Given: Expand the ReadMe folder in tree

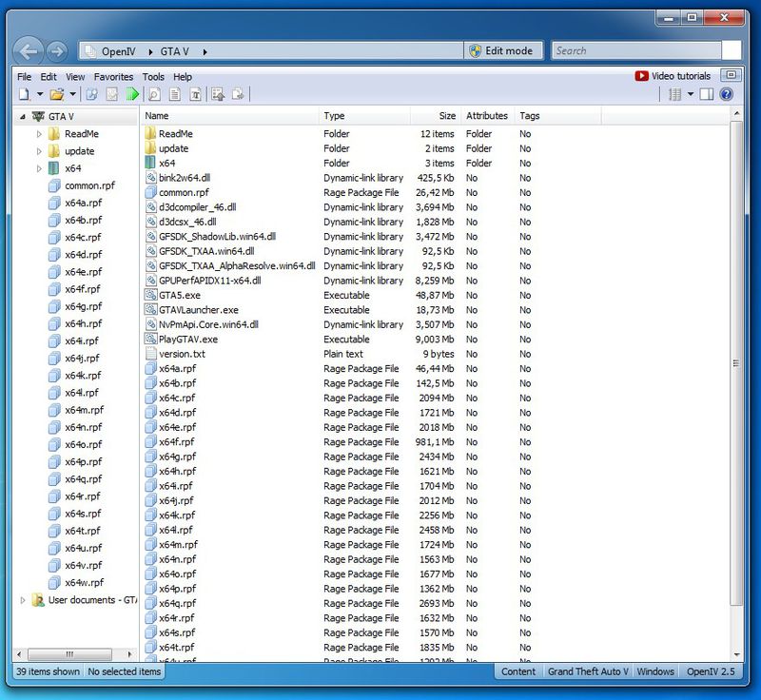Looking at the screenshot, I should pos(39,134).
